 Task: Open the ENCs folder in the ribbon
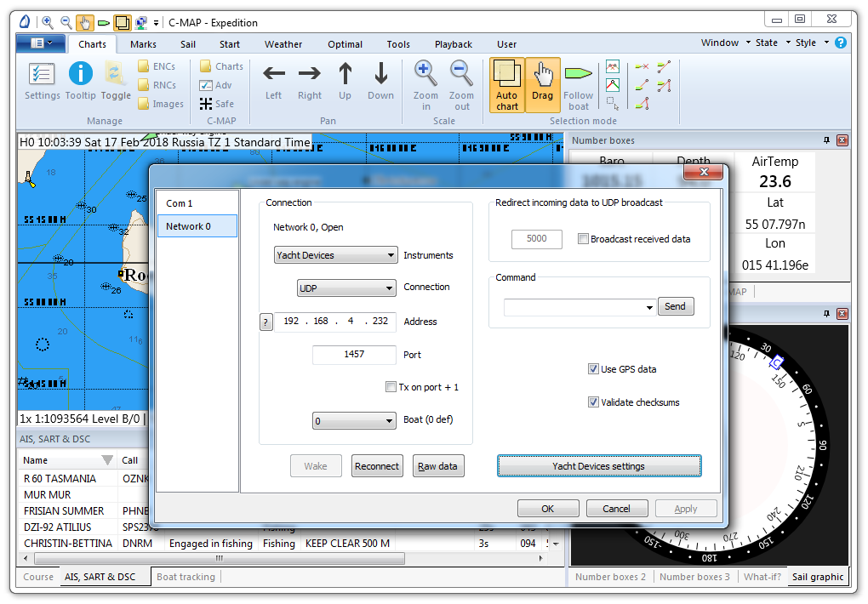click(157, 66)
